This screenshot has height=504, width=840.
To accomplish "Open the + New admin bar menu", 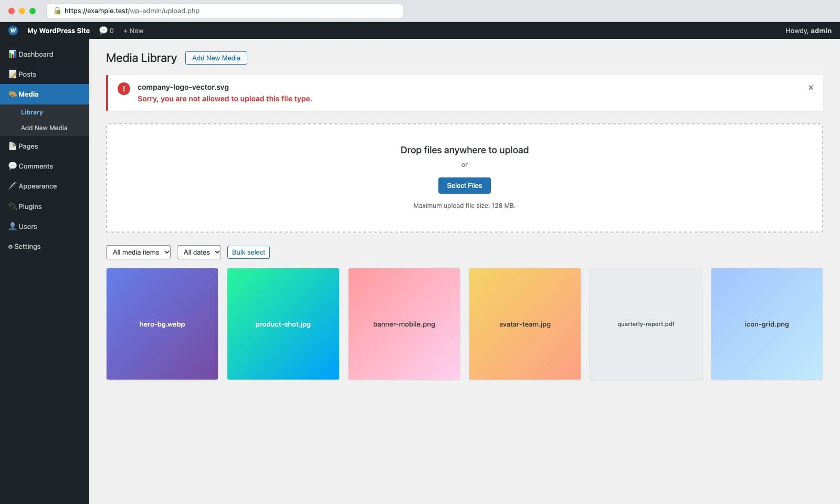I will [x=133, y=30].
